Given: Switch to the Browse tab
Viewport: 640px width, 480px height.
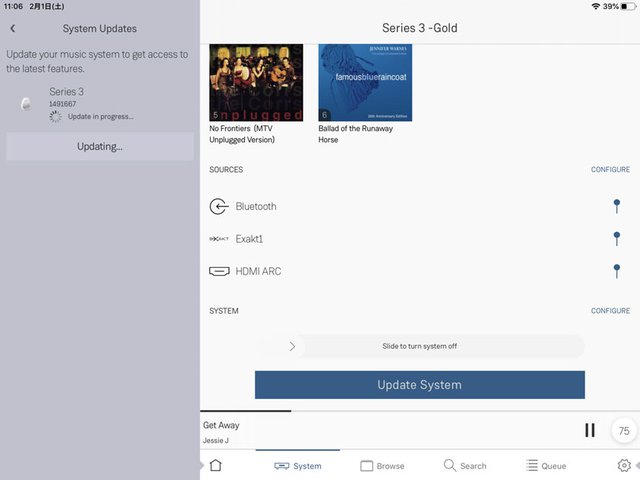Looking at the screenshot, I should pyautogui.click(x=382, y=465).
